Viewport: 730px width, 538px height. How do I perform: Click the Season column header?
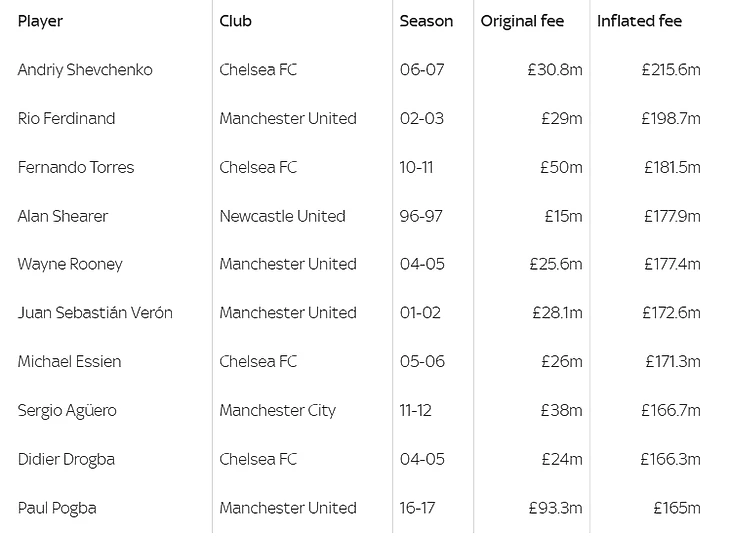426,21
